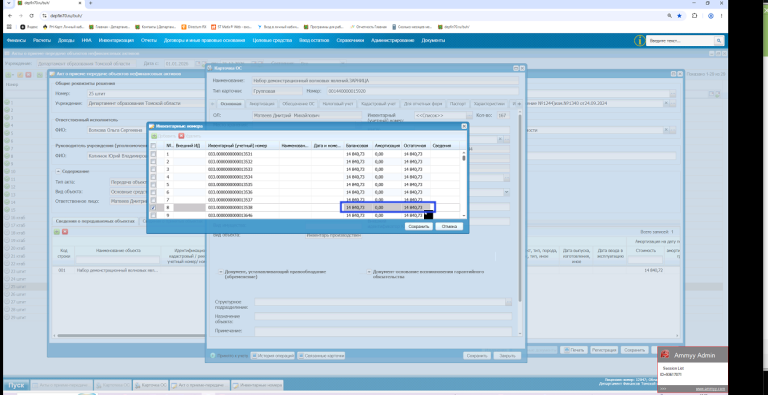Screen dimensions: 768x395
Task: Click the scroll-down arrow of the inventory list
Action: tap(463, 216)
